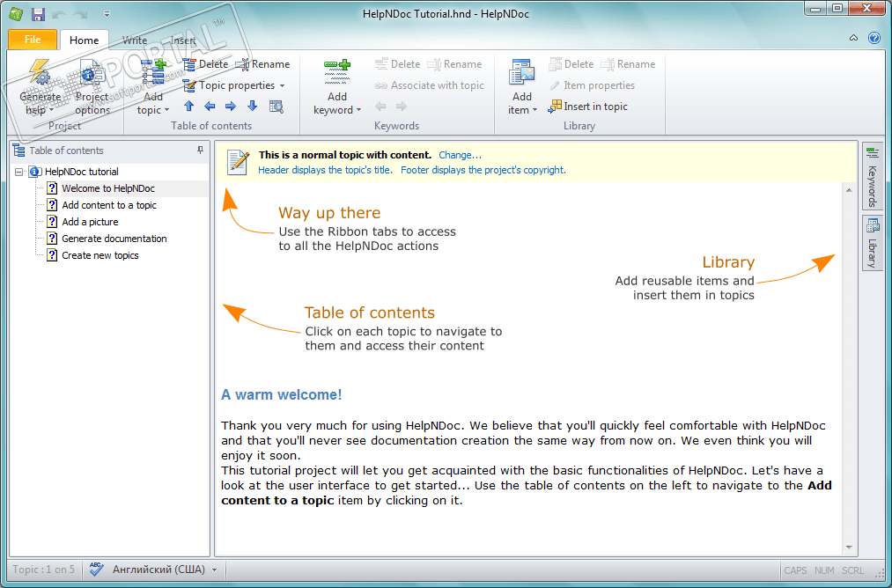Click Rename in the Library group
This screenshot has height=588, width=892.
628,64
